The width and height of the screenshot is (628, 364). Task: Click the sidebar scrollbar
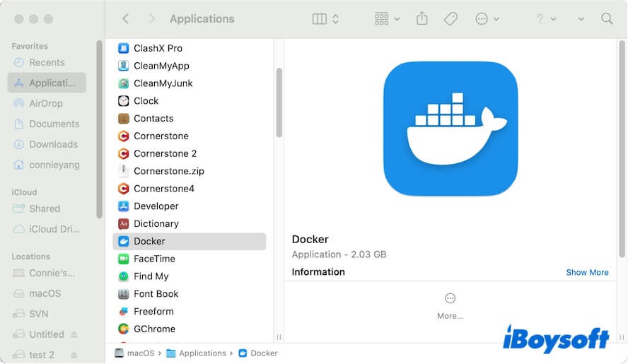coord(99,129)
